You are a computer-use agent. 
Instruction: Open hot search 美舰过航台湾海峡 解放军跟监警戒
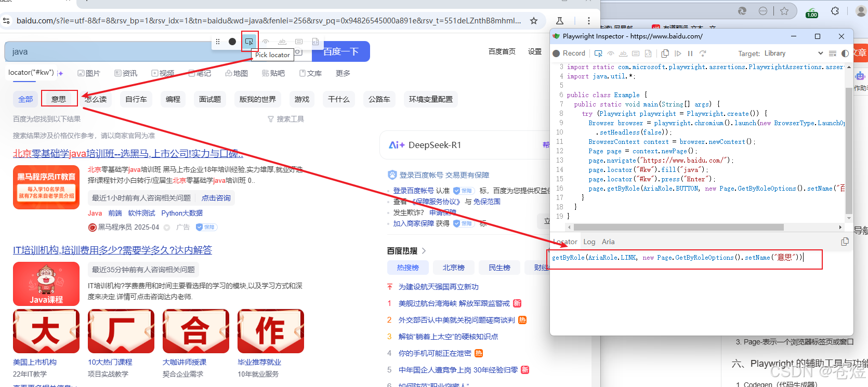click(454, 303)
